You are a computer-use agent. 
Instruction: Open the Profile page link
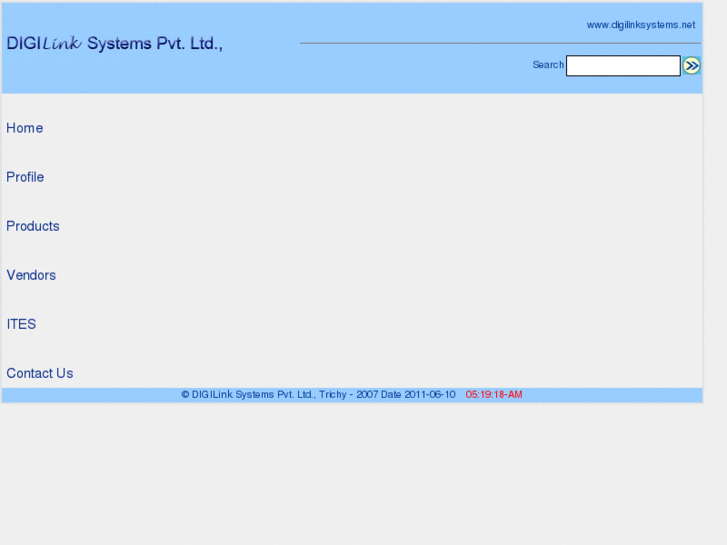tap(25, 177)
